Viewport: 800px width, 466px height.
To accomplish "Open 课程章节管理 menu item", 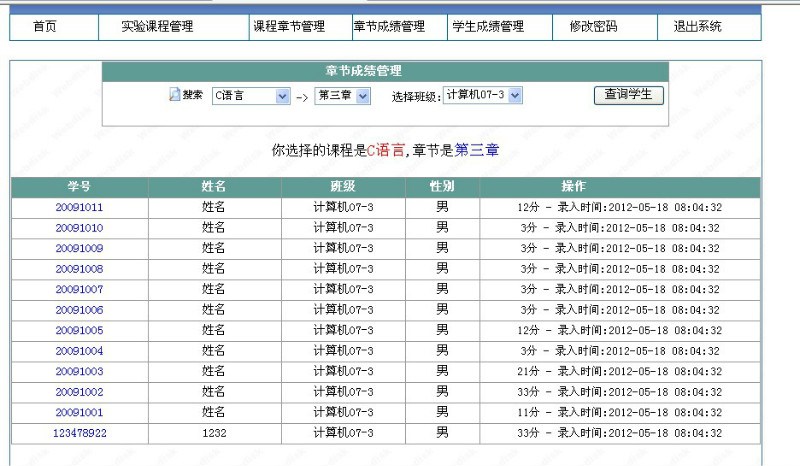I will click(x=289, y=27).
